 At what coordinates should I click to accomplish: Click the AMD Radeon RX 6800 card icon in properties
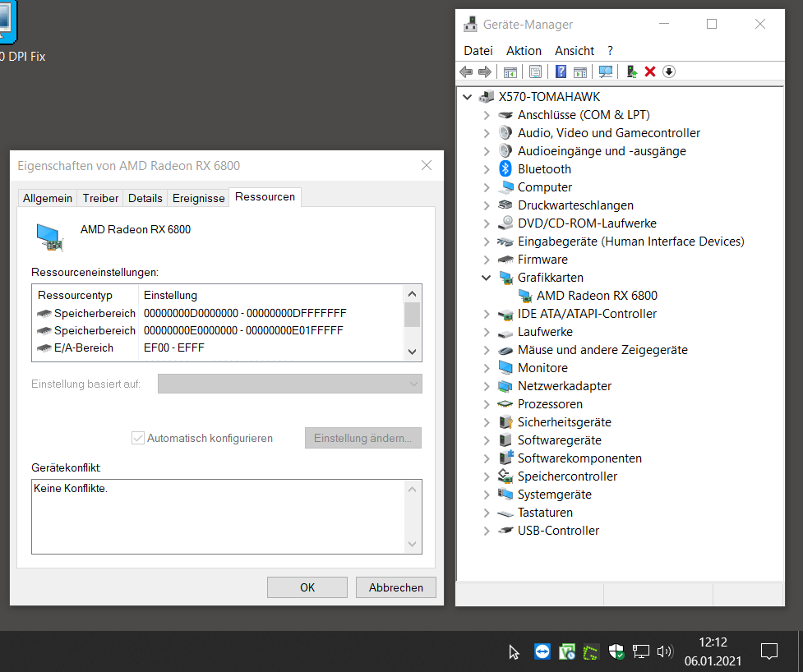[x=49, y=237]
